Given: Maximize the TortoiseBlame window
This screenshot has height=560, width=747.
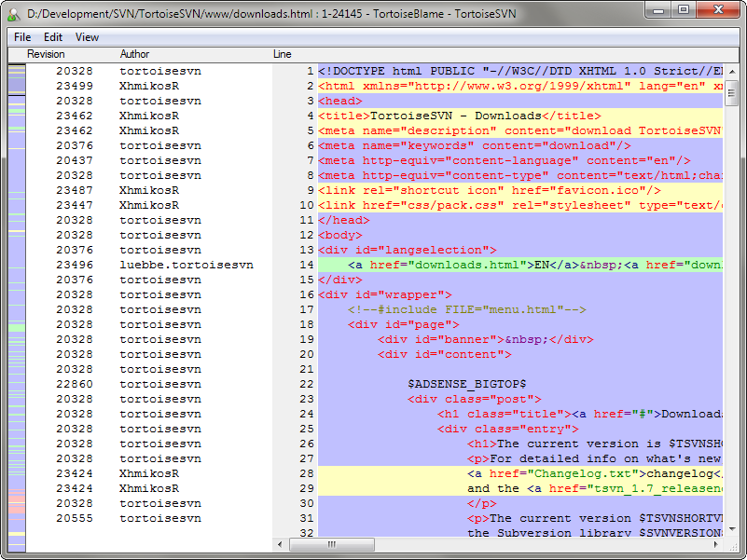Looking at the screenshot, I should click(684, 9).
